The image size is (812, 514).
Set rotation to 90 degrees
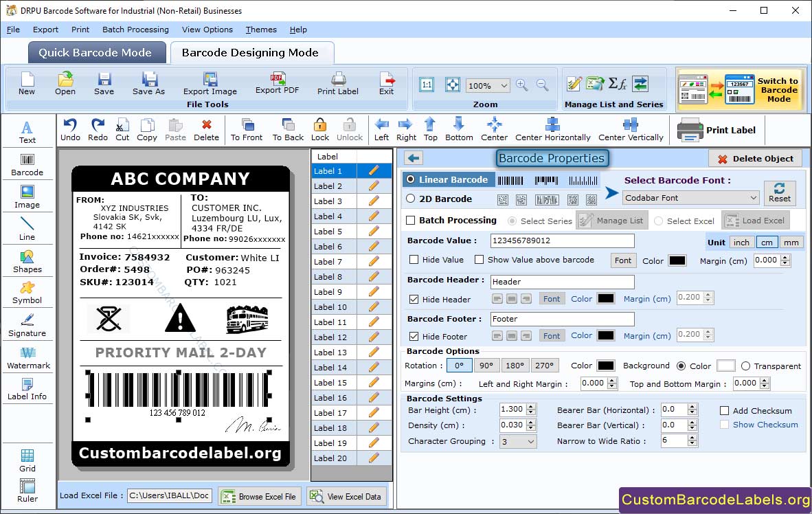pos(486,366)
